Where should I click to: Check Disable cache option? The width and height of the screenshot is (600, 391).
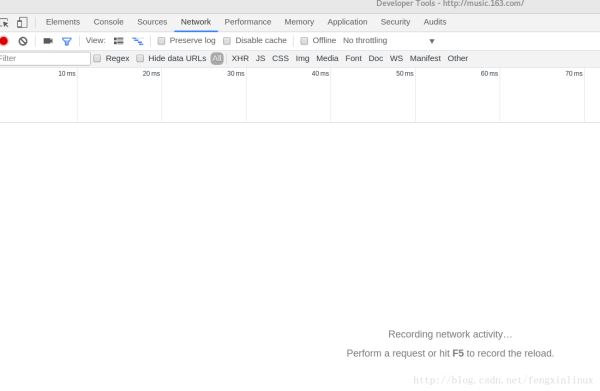coord(227,41)
